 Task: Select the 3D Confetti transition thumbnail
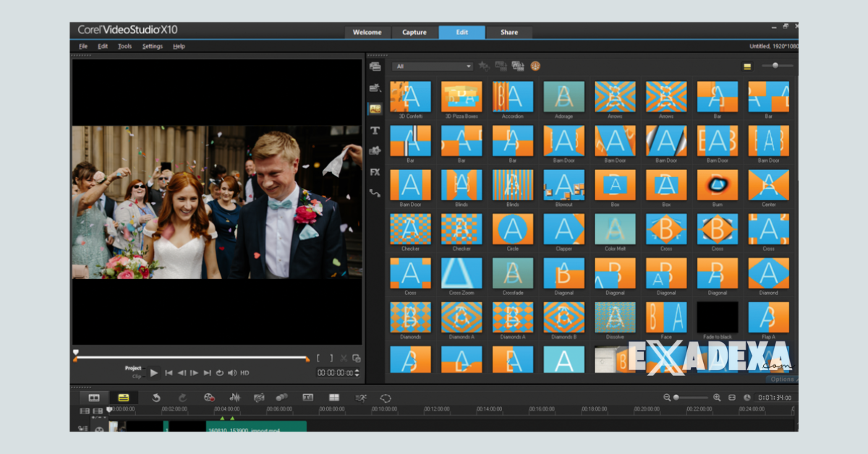[x=410, y=96]
